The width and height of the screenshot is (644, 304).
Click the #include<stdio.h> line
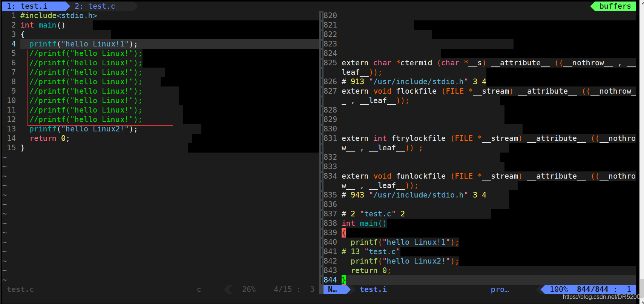(59, 15)
